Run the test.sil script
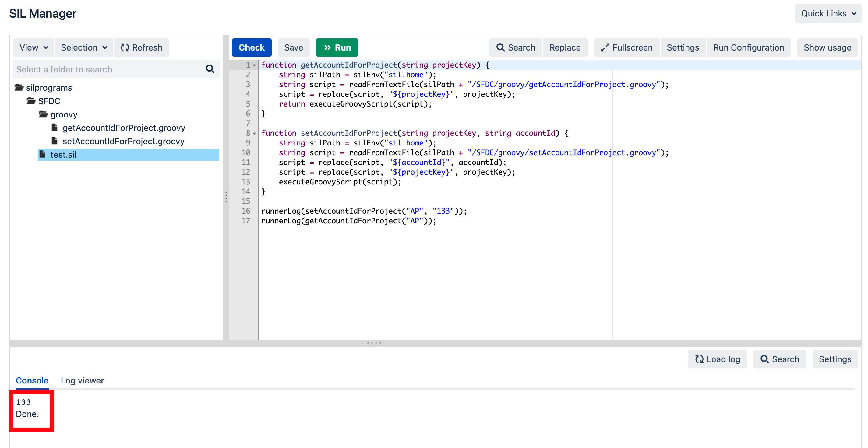868x448 pixels. click(x=337, y=47)
